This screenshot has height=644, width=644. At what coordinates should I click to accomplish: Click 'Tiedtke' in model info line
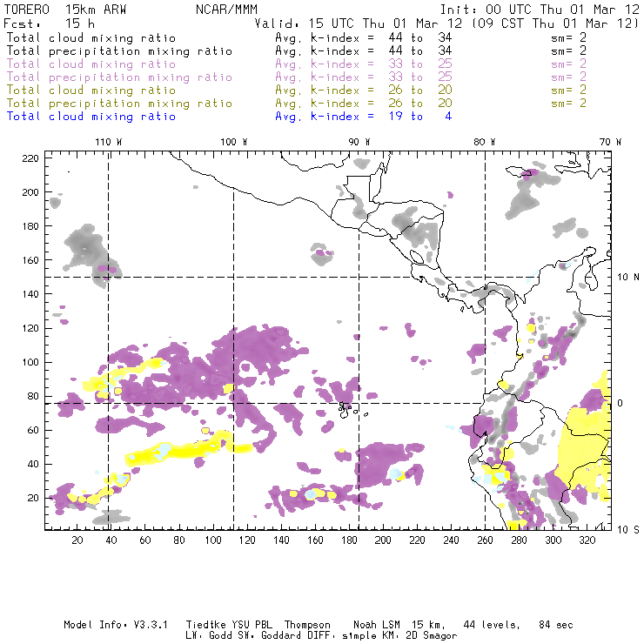pos(205,625)
